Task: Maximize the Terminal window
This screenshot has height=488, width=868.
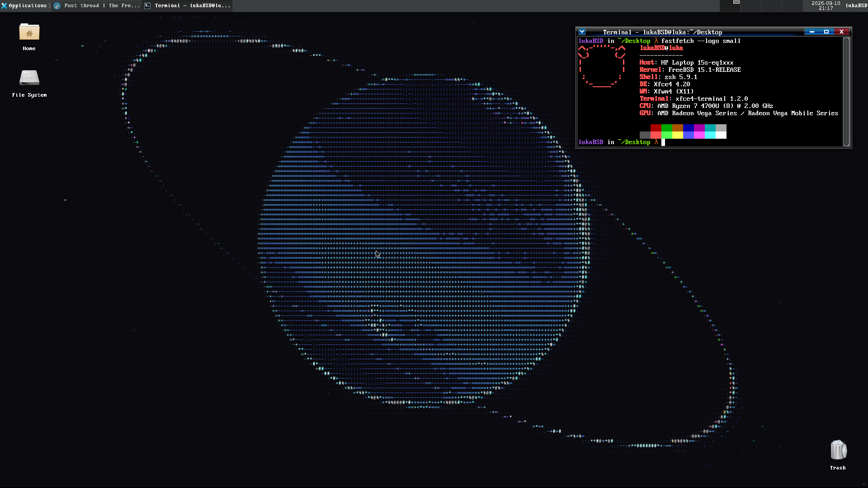Action: tap(826, 32)
